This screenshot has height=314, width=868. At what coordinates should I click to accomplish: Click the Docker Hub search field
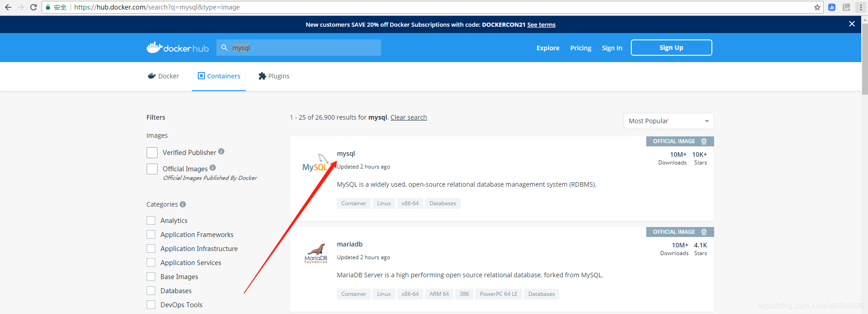tap(299, 48)
